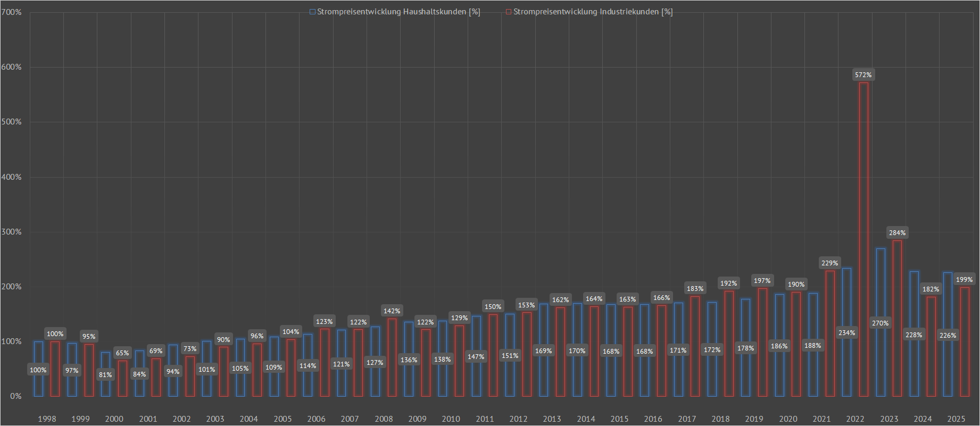Select the 700% y-axis label
The image size is (980, 426).
(11, 12)
